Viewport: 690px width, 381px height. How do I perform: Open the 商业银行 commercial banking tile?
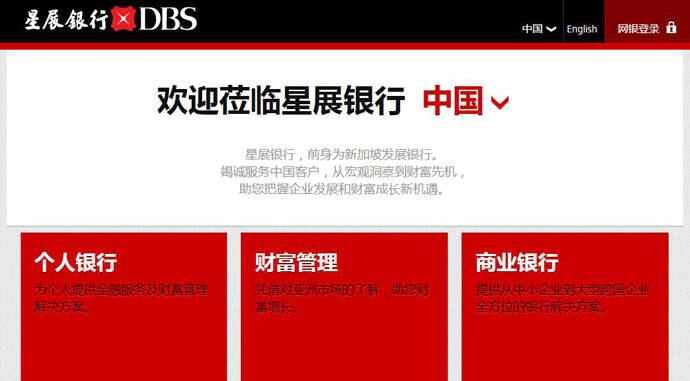[x=565, y=307]
